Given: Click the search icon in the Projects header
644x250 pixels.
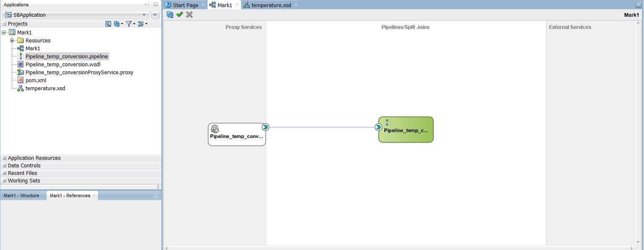Looking at the screenshot, I should (x=108, y=24).
